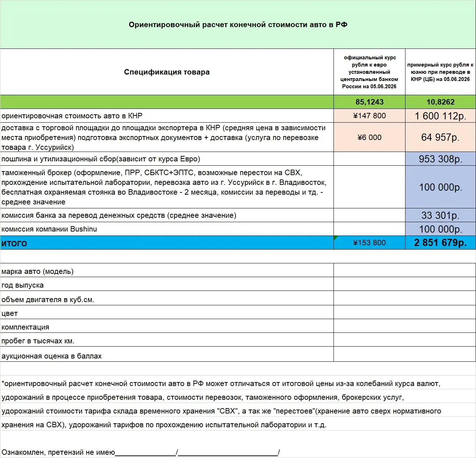Click empty field for объем двигателя
This screenshot has width=476, height=458.
405,298
